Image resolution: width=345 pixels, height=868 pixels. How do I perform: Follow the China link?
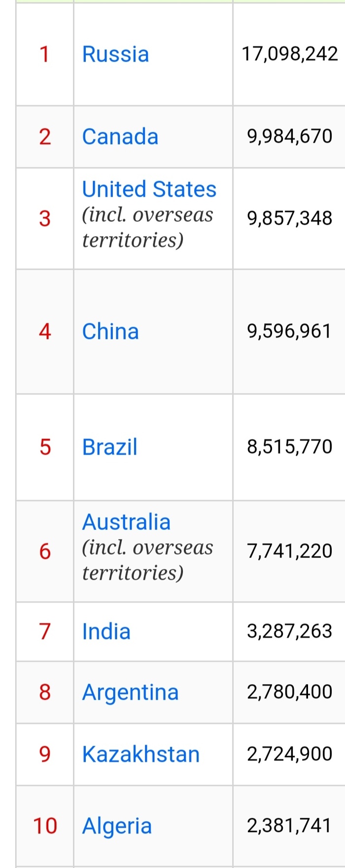pos(110,331)
